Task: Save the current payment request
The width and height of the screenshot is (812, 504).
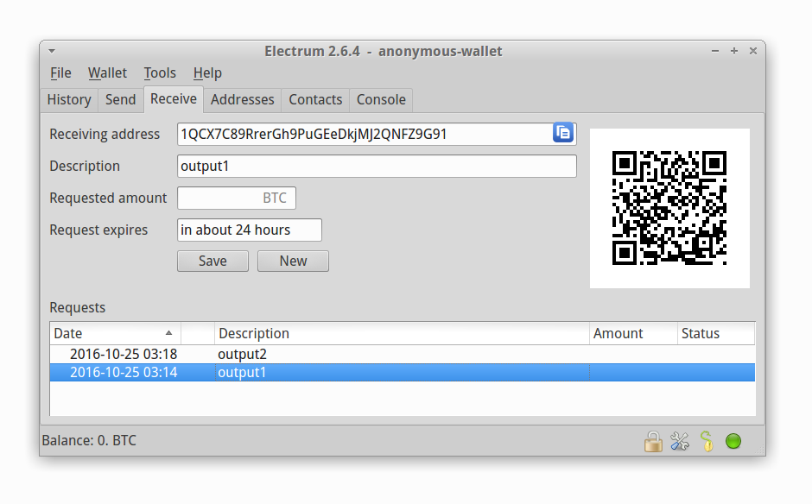Action: click(213, 261)
